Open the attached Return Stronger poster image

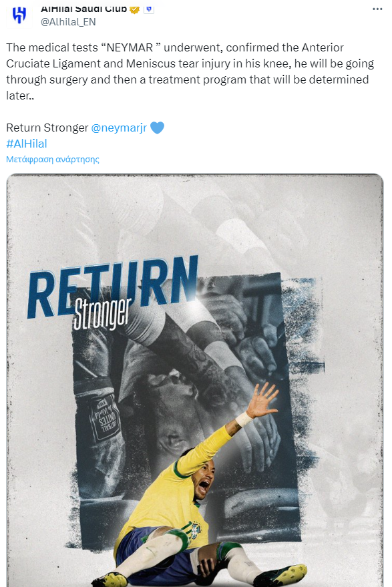[x=195, y=381]
